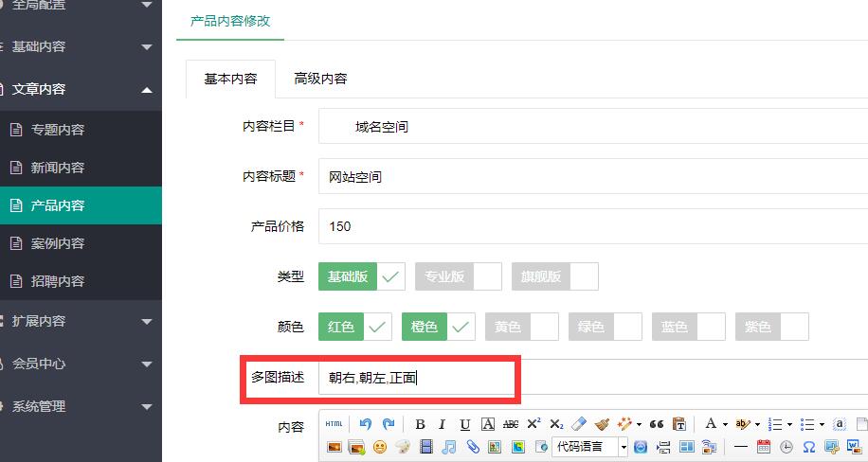Image resolution: width=868 pixels, height=462 pixels.
Task: Open ordered list style dropdown arrow
Action: [789, 424]
